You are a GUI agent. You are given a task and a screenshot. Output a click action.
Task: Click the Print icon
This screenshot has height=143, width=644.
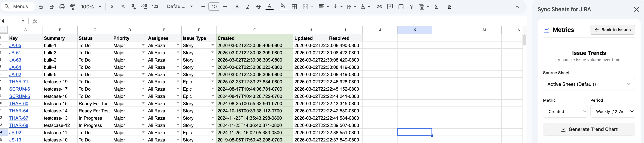[x=62, y=7]
